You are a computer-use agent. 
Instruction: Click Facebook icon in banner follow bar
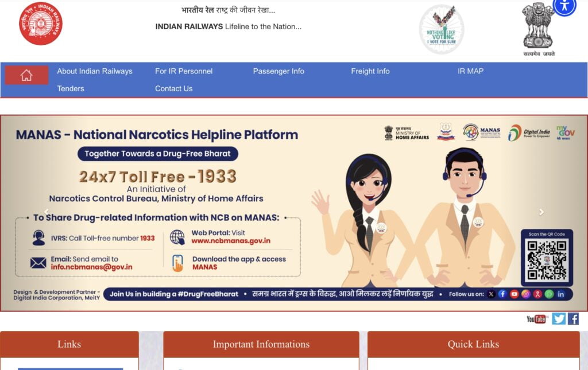pos(502,294)
